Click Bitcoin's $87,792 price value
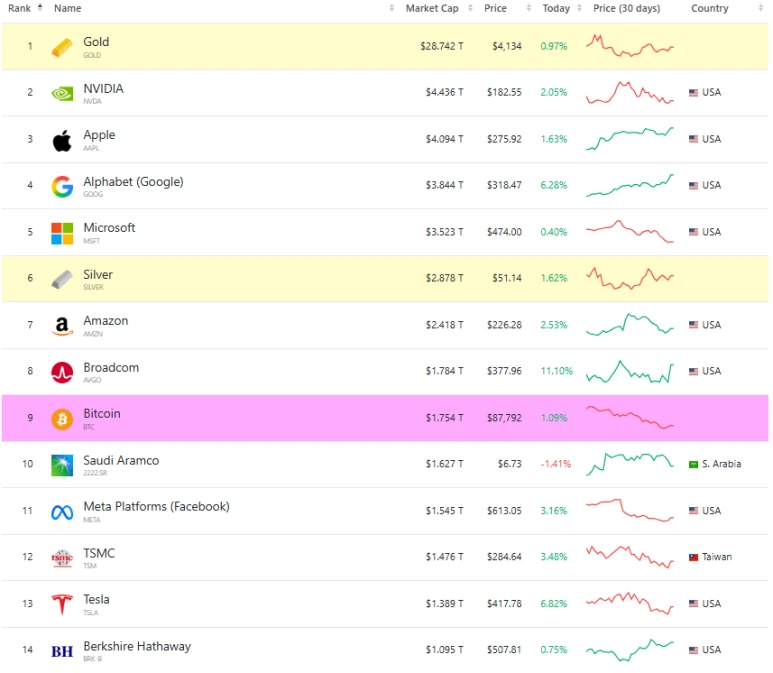The image size is (773, 673). (x=504, y=418)
